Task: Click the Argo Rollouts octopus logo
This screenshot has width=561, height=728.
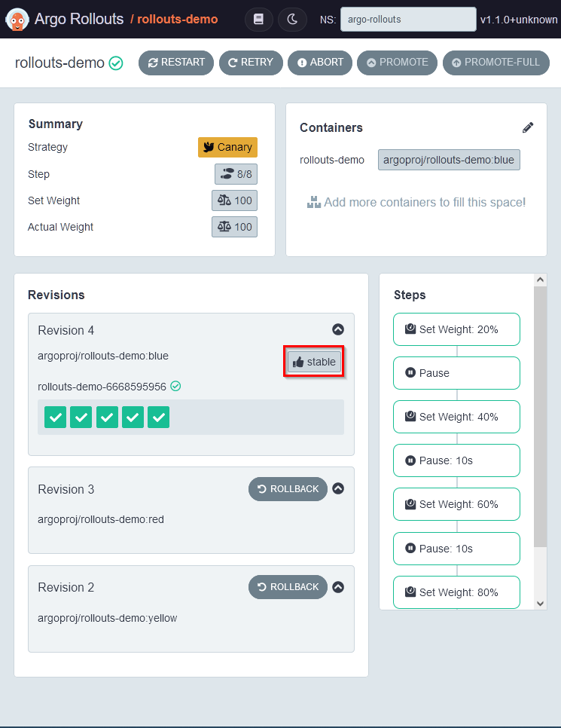Action: coord(17,20)
